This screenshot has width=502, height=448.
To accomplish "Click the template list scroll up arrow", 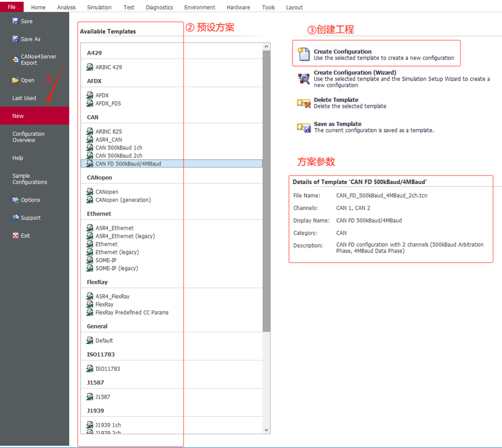I will [x=267, y=46].
